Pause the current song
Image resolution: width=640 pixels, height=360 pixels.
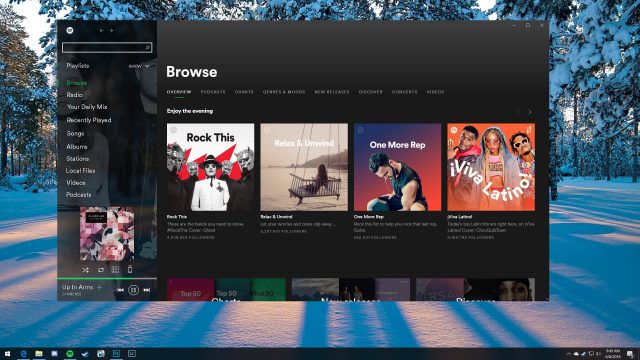tap(133, 290)
